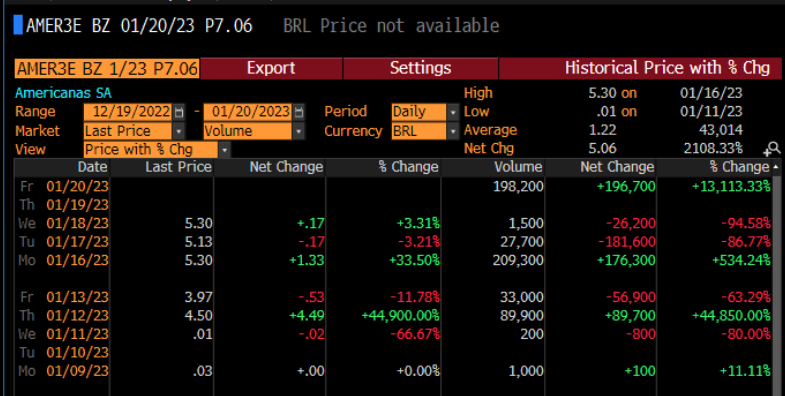Click the 209,300 volume cell
The image size is (785, 396).
click(x=518, y=260)
